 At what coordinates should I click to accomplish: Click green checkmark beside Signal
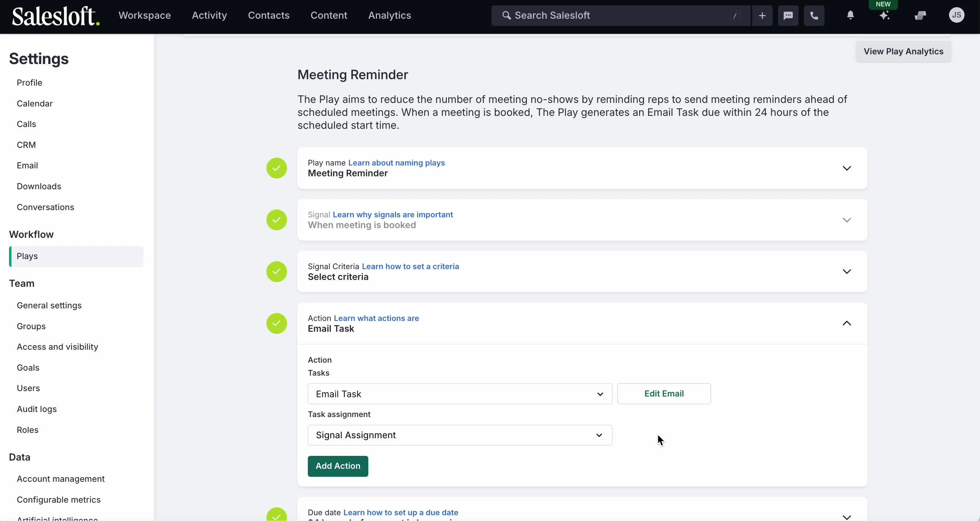tap(277, 220)
